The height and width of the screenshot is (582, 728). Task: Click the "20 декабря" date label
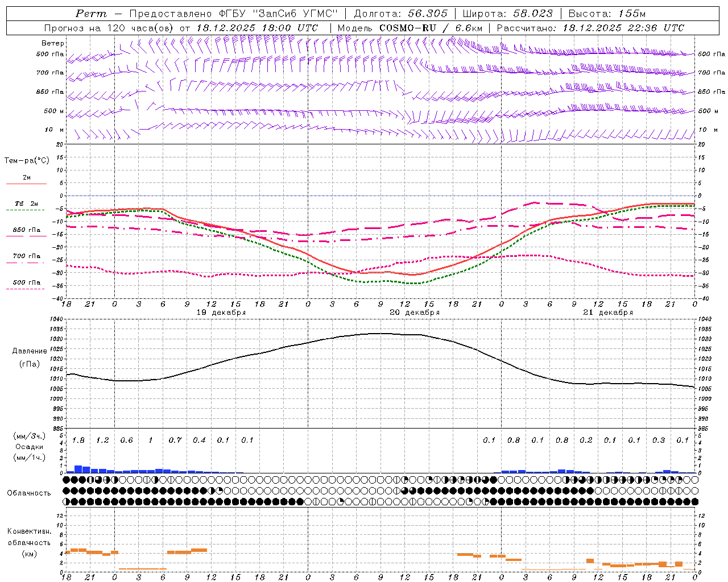[x=415, y=313]
